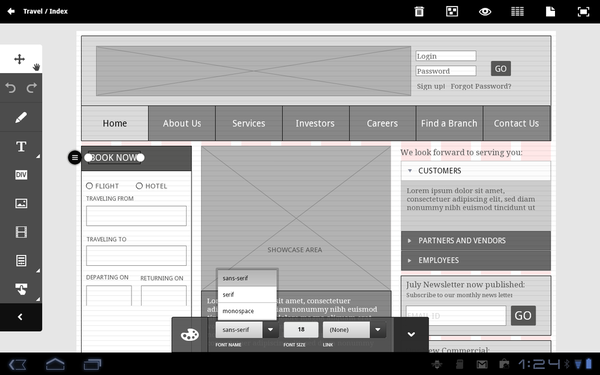Select the Investors nav tab
This screenshot has height=375, width=600.
pyautogui.click(x=315, y=123)
